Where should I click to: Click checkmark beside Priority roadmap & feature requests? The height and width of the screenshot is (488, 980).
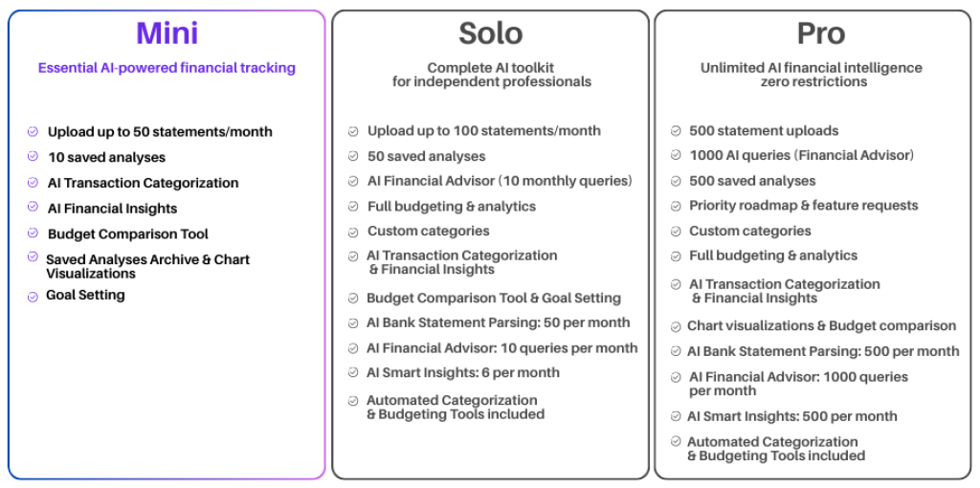coord(676,206)
